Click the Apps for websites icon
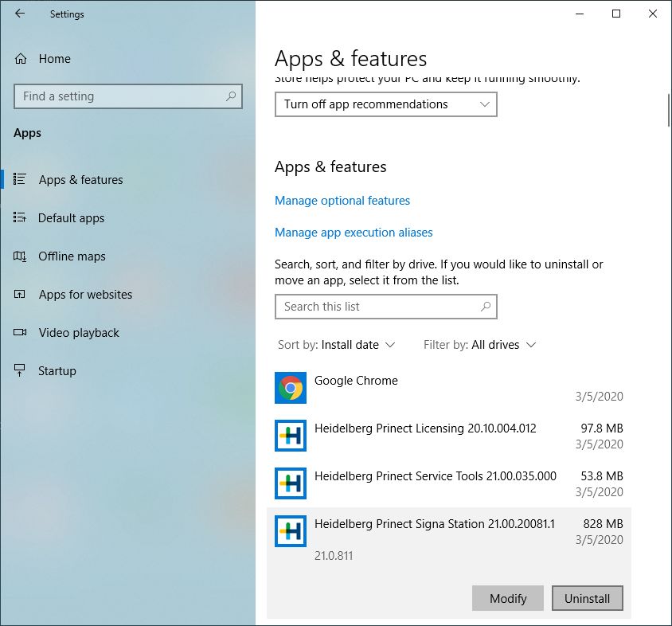This screenshot has height=626, width=672. click(20, 295)
